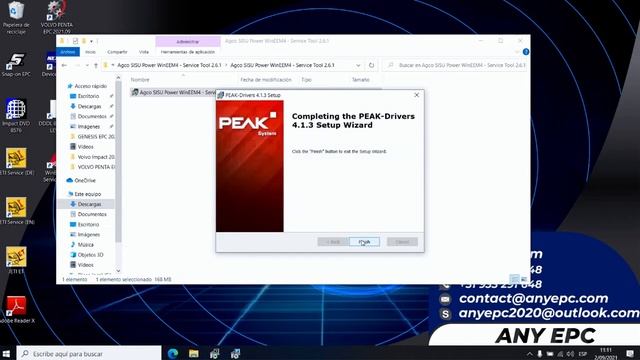
Task: Click the navigation pane scroll-down arrow
Action: (x=118, y=271)
